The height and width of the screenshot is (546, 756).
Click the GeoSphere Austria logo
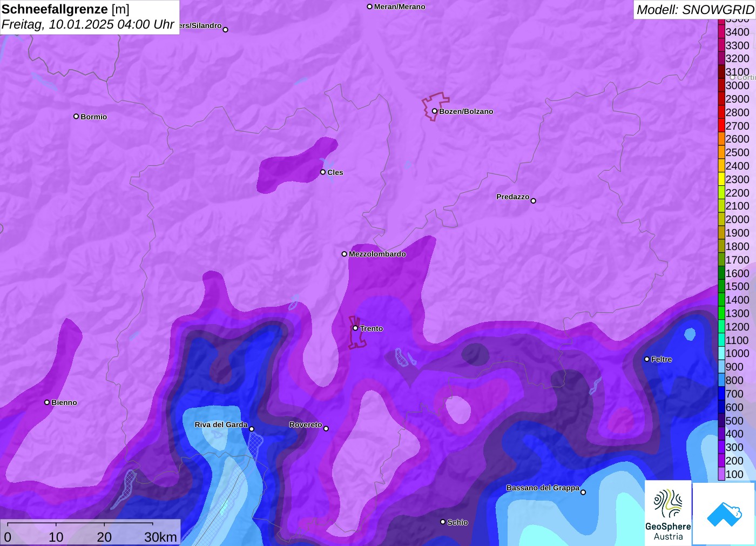click(x=668, y=513)
